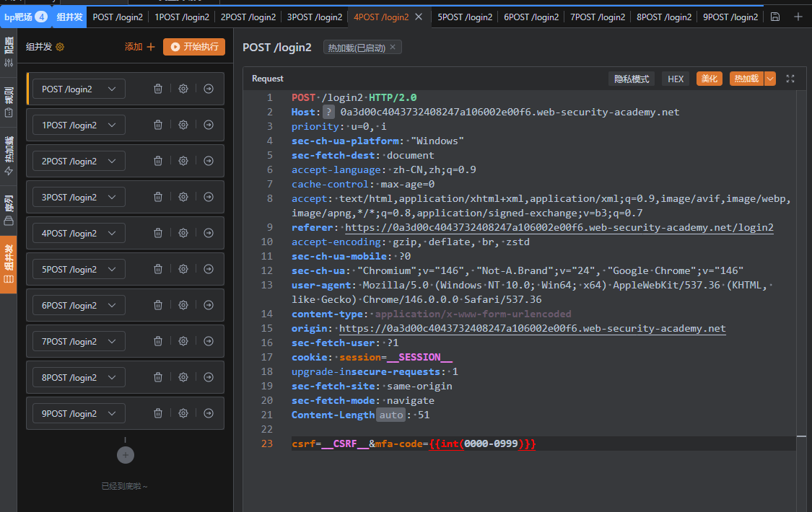The height and width of the screenshot is (512, 812).
Task: Open the 2POST /login2 request selector dropdown
Action: click(79, 161)
